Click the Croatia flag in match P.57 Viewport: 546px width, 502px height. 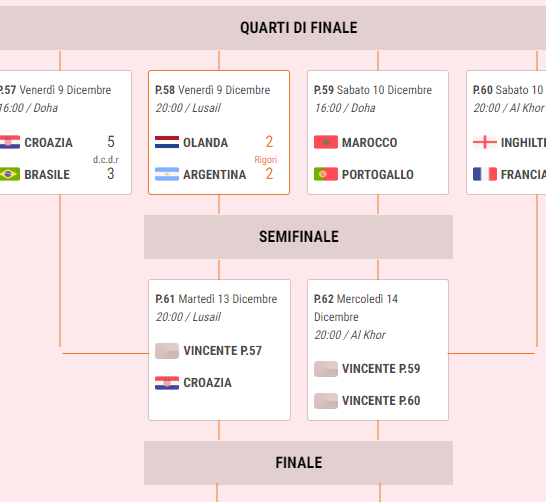click(10, 142)
